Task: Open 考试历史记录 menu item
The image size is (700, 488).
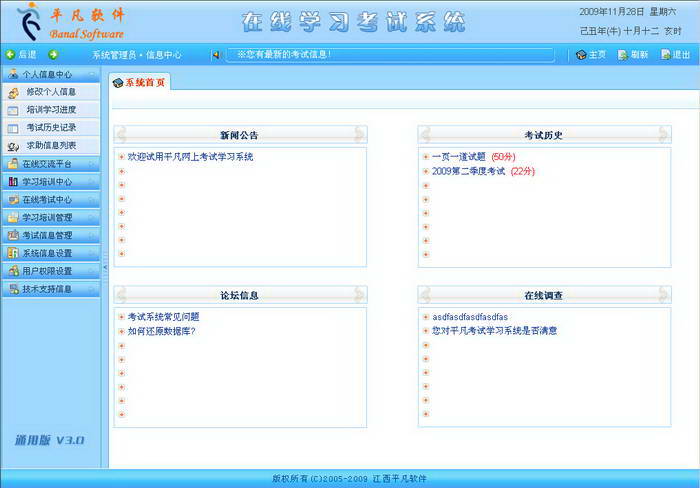Action: pos(51,128)
